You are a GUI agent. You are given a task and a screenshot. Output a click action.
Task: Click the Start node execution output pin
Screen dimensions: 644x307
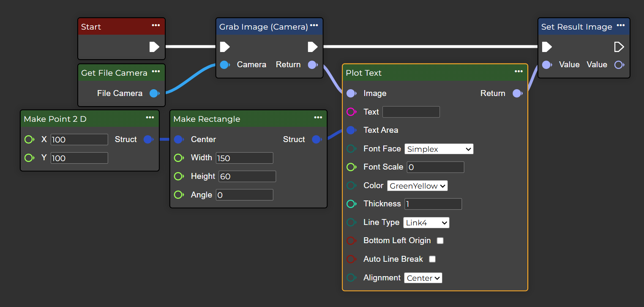click(154, 47)
